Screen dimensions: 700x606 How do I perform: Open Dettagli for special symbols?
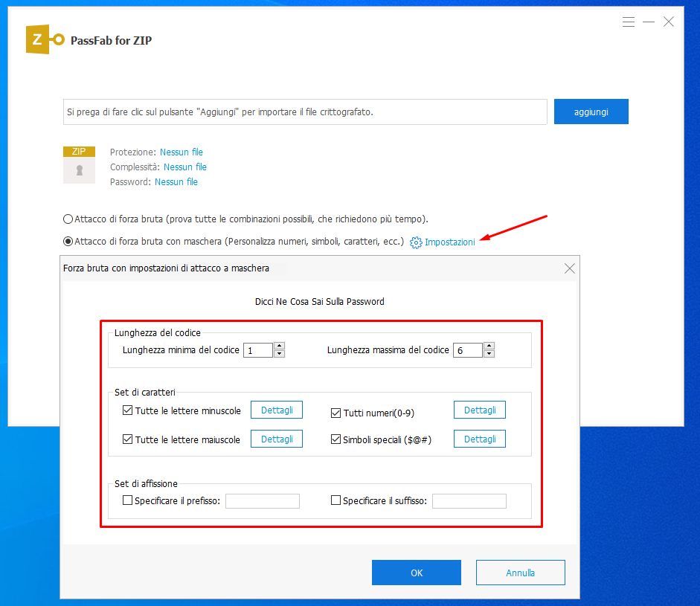pyautogui.click(x=480, y=439)
